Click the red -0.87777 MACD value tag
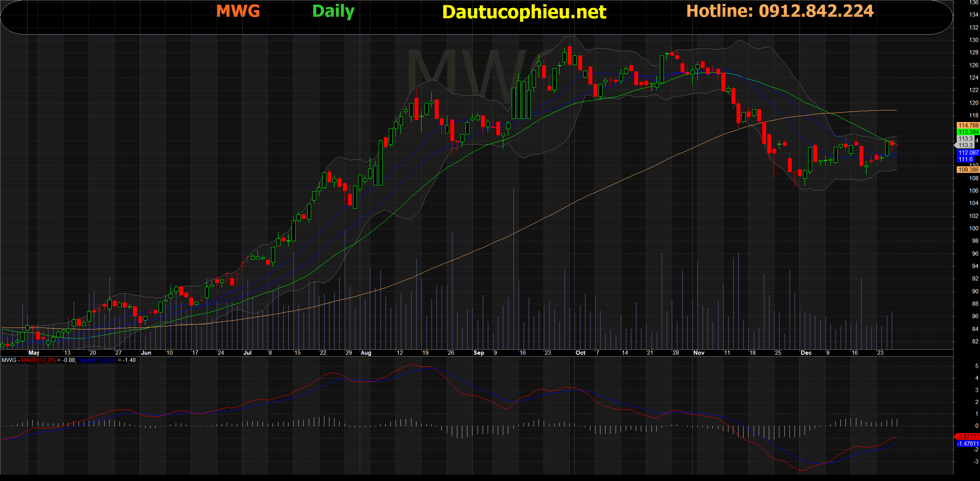 pyautogui.click(x=968, y=437)
